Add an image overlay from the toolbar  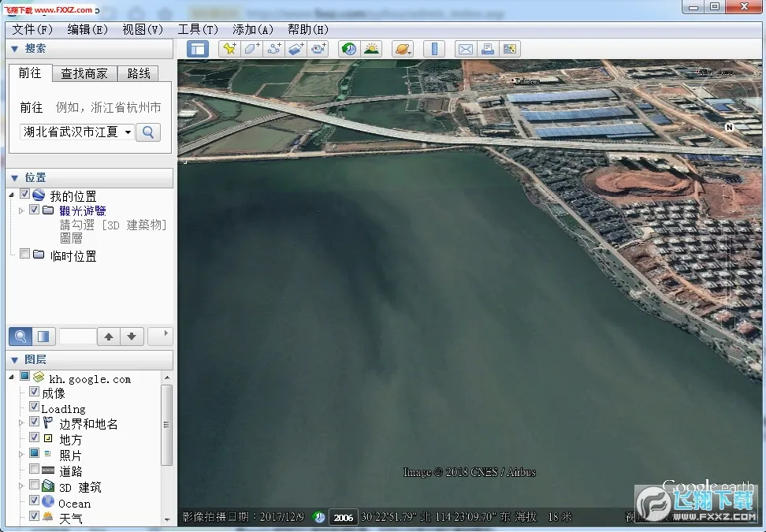point(296,49)
